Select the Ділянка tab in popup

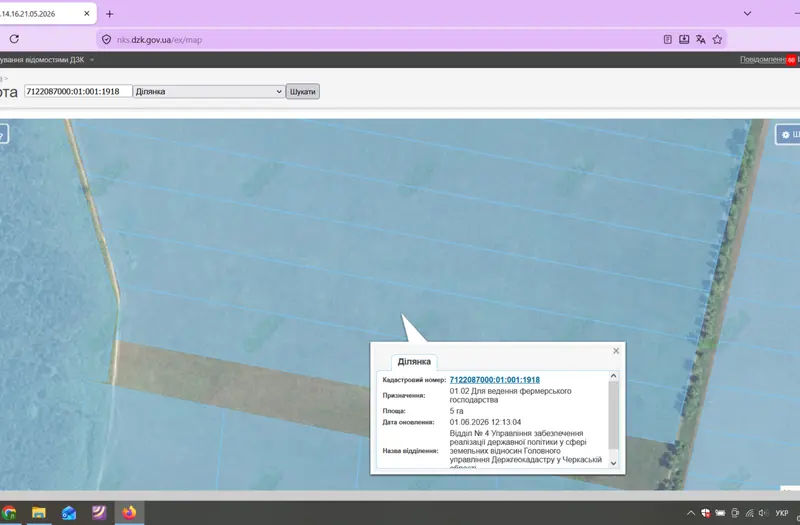414,361
